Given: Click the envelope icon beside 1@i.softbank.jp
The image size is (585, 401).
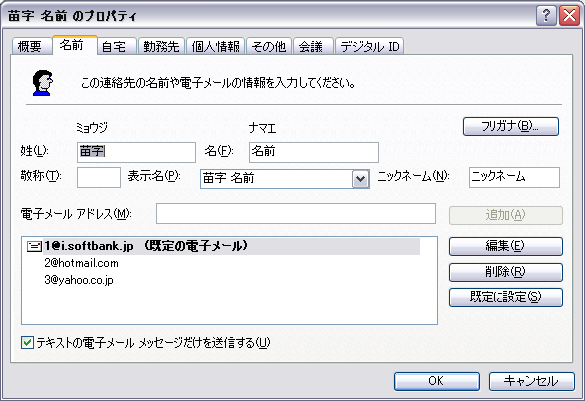Looking at the screenshot, I should pos(34,246).
